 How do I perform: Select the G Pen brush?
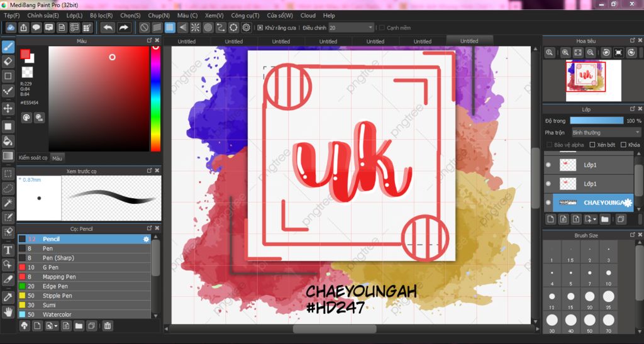pos(84,267)
